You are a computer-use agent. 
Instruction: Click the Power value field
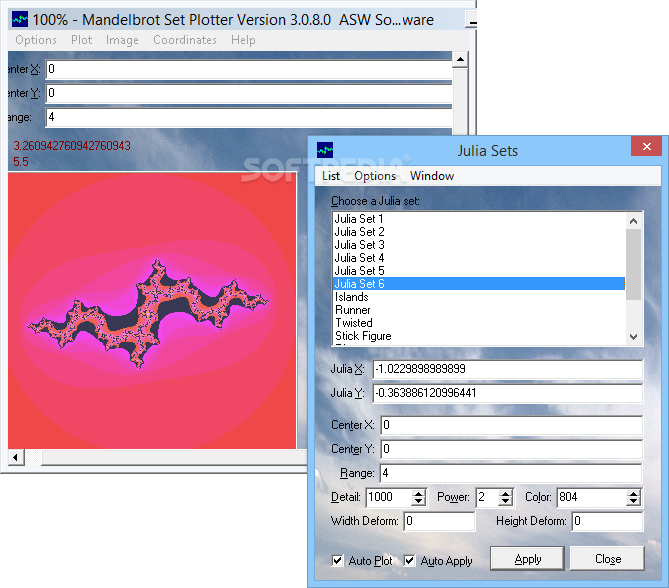click(x=488, y=497)
